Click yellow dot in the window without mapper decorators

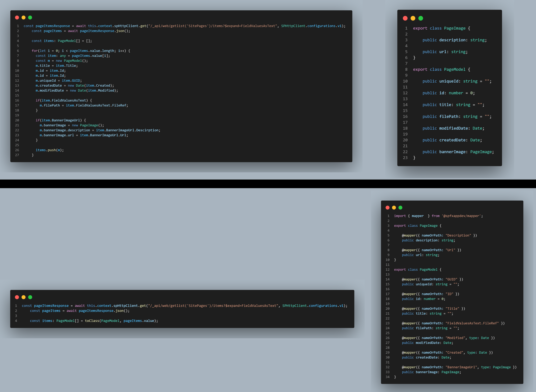[x=413, y=18]
